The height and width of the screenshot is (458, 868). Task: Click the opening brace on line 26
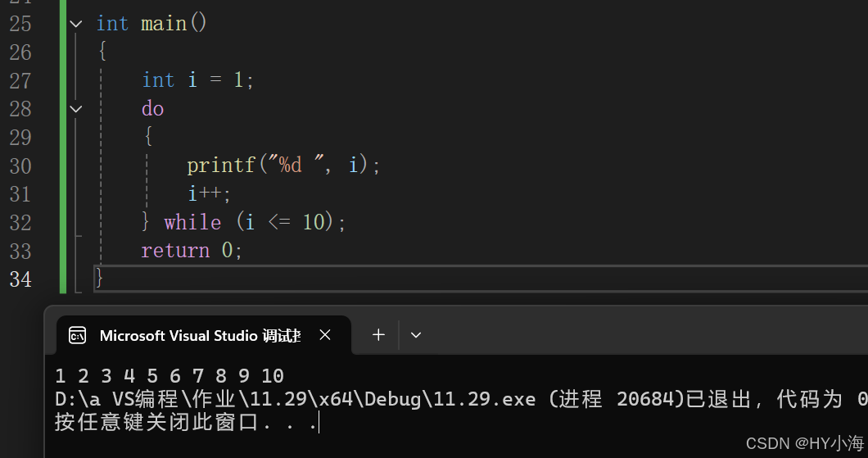[x=102, y=51]
